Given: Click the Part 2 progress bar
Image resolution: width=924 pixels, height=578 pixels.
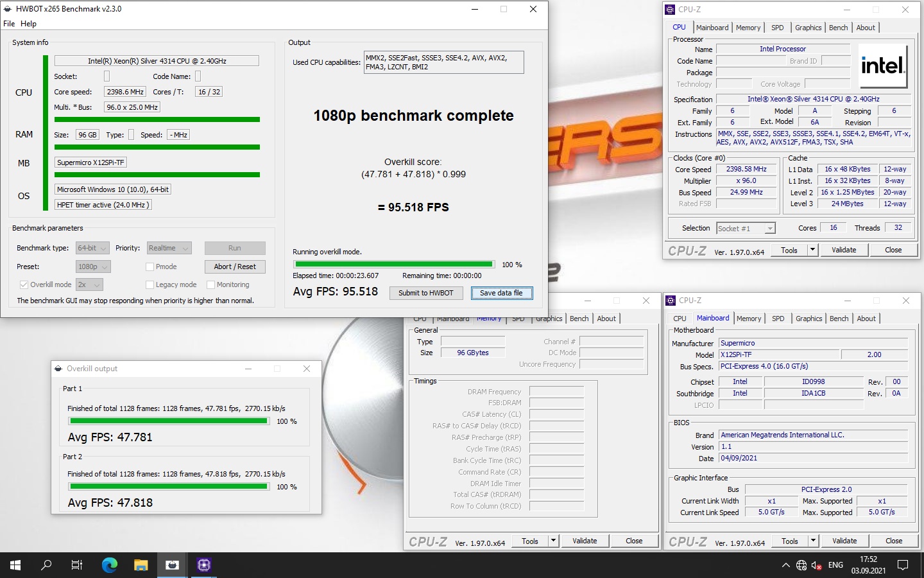Looking at the screenshot, I should pos(168,487).
